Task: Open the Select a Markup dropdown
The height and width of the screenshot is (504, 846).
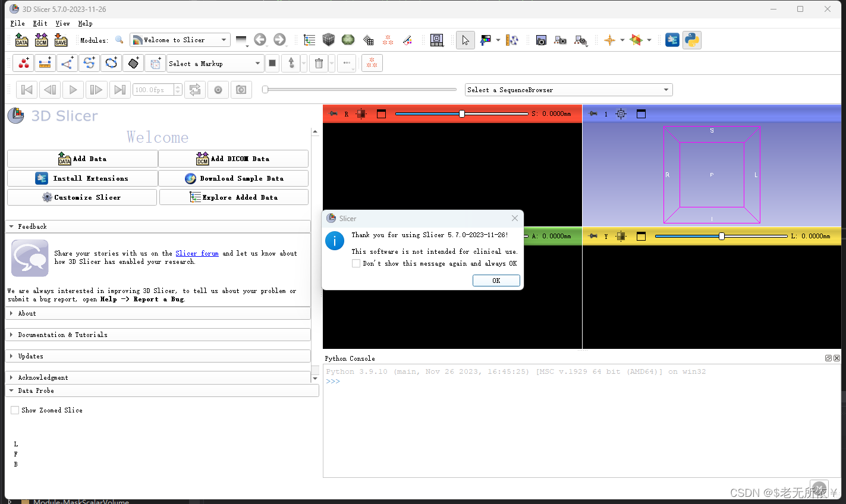Action: click(x=215, y=63)
